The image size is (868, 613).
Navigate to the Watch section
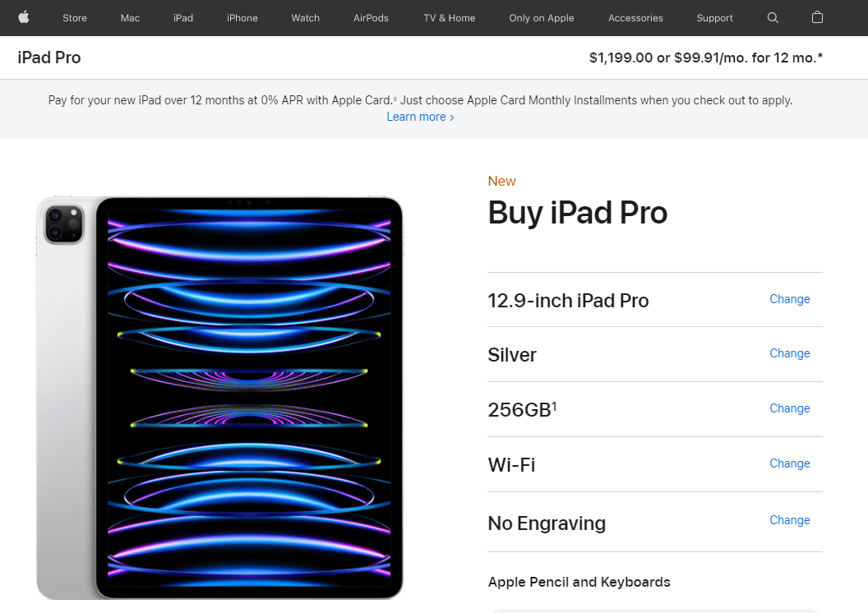[x=305, y=17]
